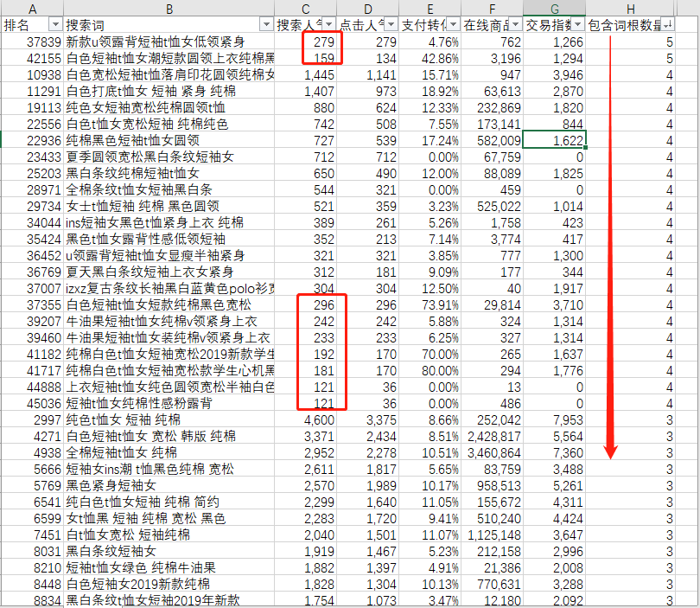
Task: Select cell 黑白条纹纯棉短袖t恤女
Action: click(169, 173)
